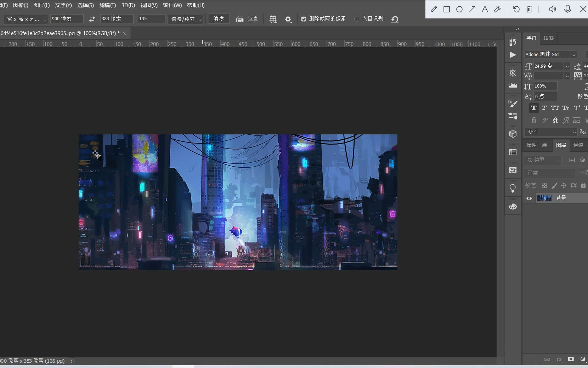
Task: Select the ellipse annotation tool
Action: (x=459, y=9)
